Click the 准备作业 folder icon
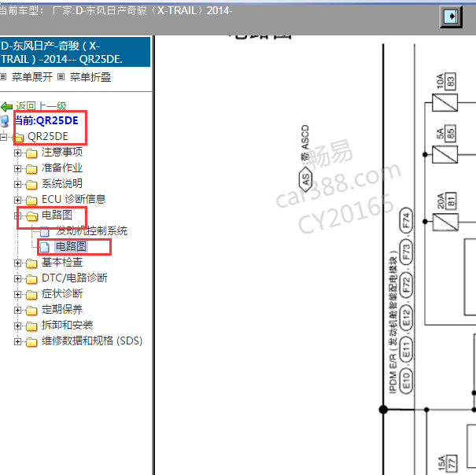 [x=31, y=169]
